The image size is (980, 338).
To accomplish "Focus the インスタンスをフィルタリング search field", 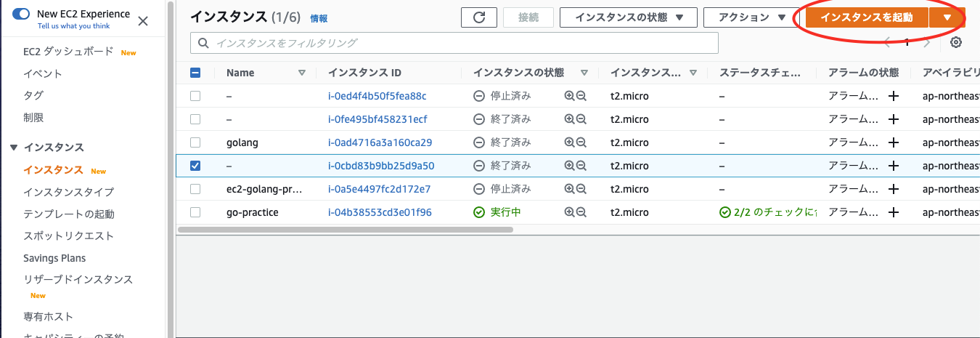I will (454, 43).
